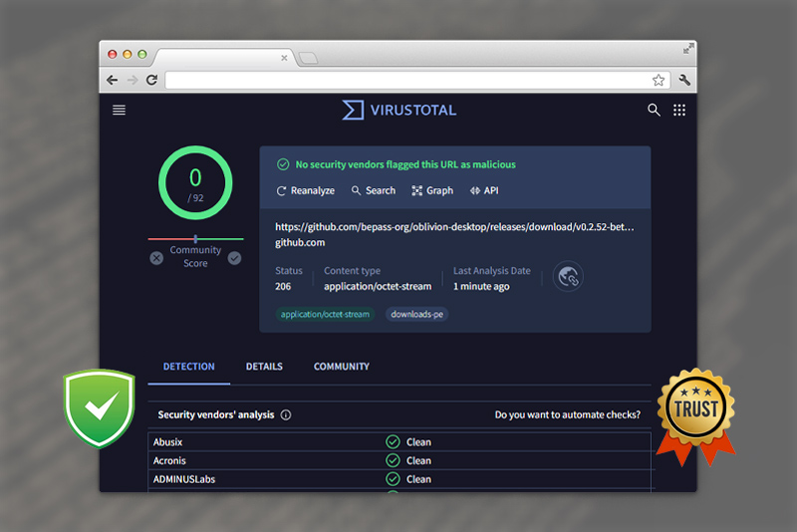Click the green check beside no-malicious message
Screen dimensions: 797x532
click(x=283, y=164)
